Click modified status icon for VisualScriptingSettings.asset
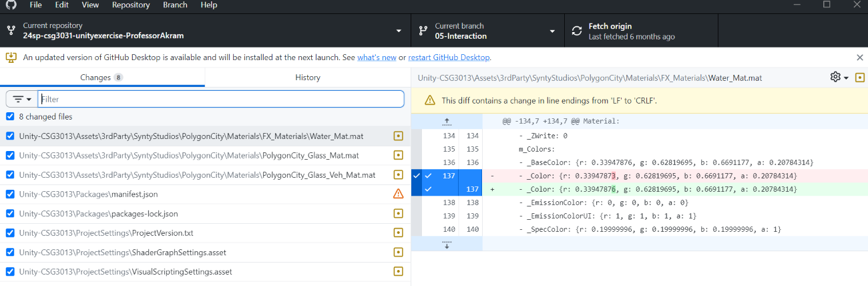The height and width of the screenshot is (286, 868). pos(399,272)
